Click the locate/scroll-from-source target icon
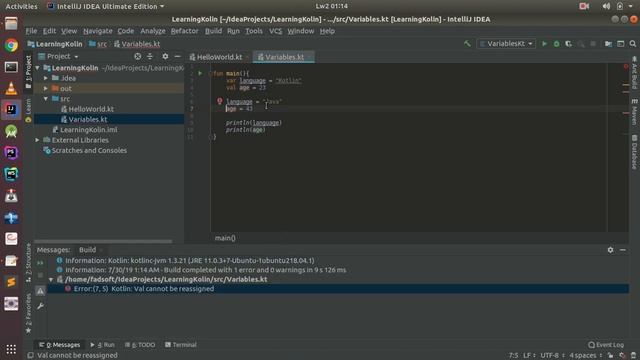 [x=138, y=56]
